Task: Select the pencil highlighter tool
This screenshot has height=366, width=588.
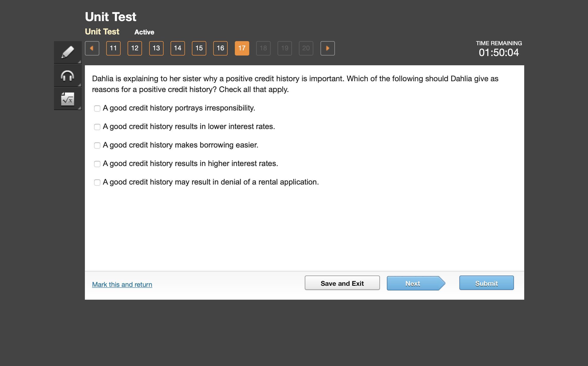Action: pyautogui.click(x=68, y=52)
